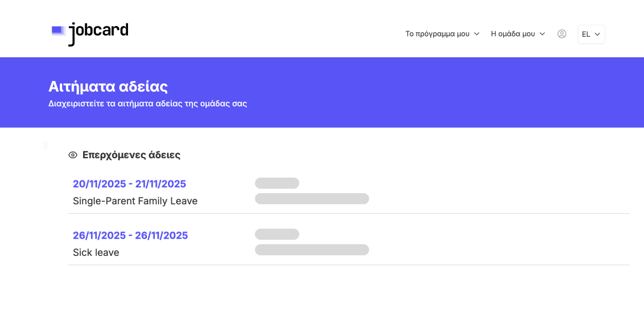The image size is (644, 333).
Task: Open the user profile icon
Action: (561, 34)
